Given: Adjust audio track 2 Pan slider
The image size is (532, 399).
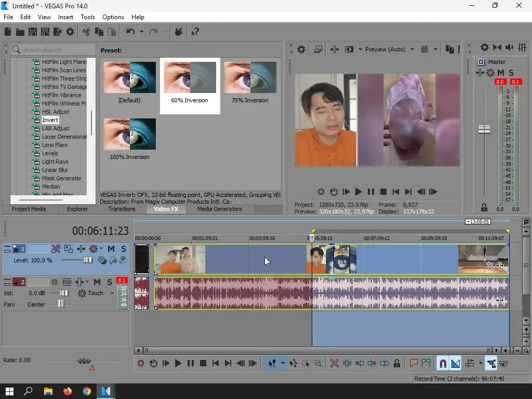Looking at the screenshot, I should (60, 303).
